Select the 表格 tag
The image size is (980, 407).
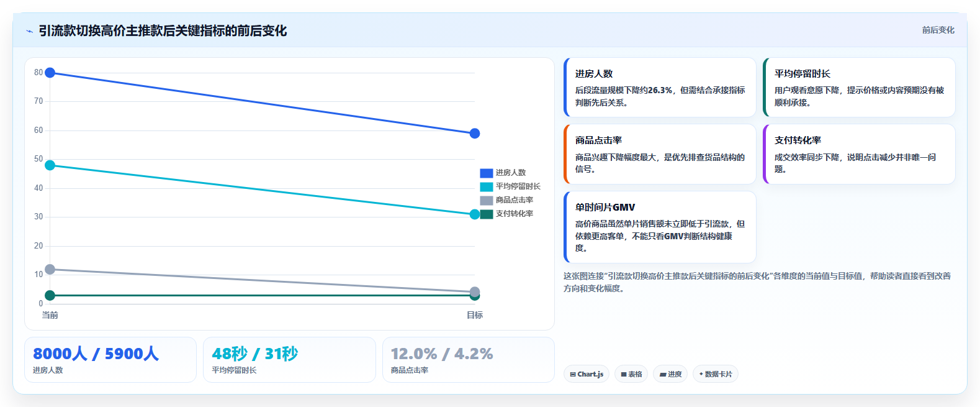[631, 374]
